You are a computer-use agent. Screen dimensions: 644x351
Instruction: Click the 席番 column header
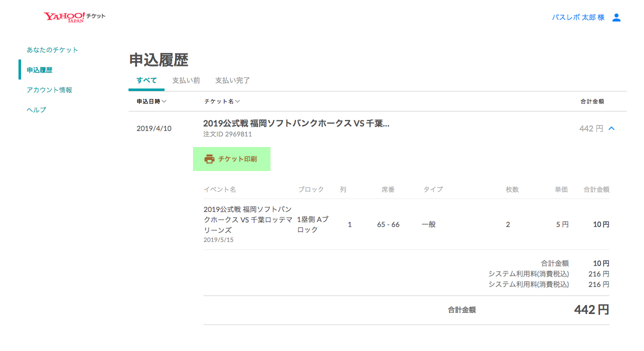tap(388, 189)
